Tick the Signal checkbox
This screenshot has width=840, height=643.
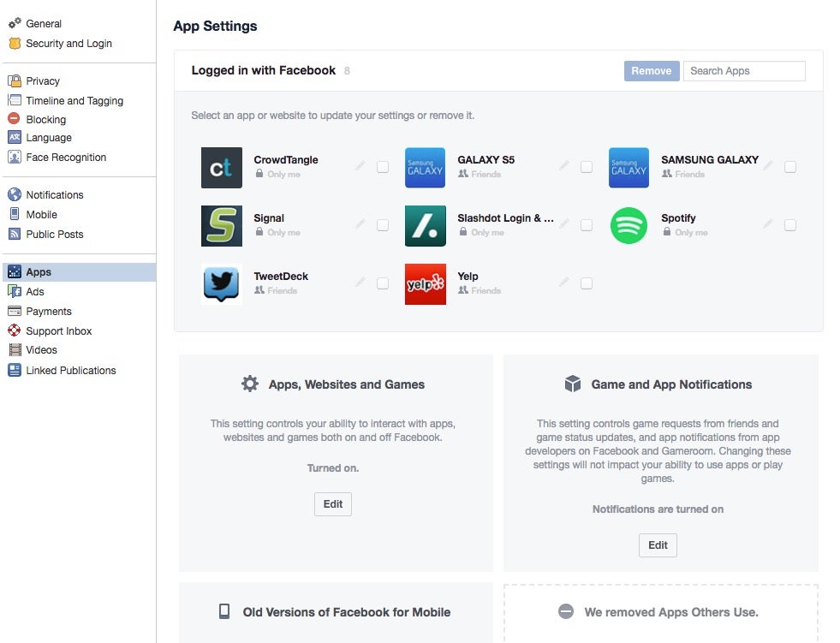383,225
